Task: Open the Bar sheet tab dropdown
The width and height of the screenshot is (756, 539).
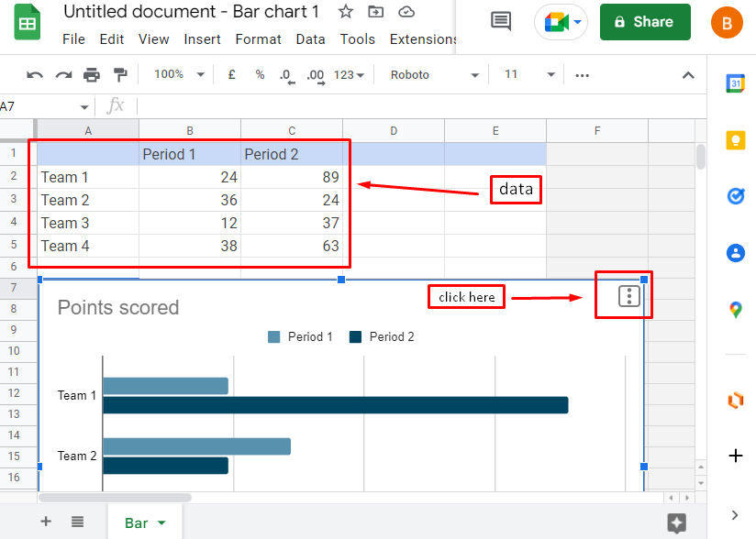Action: 161,523
